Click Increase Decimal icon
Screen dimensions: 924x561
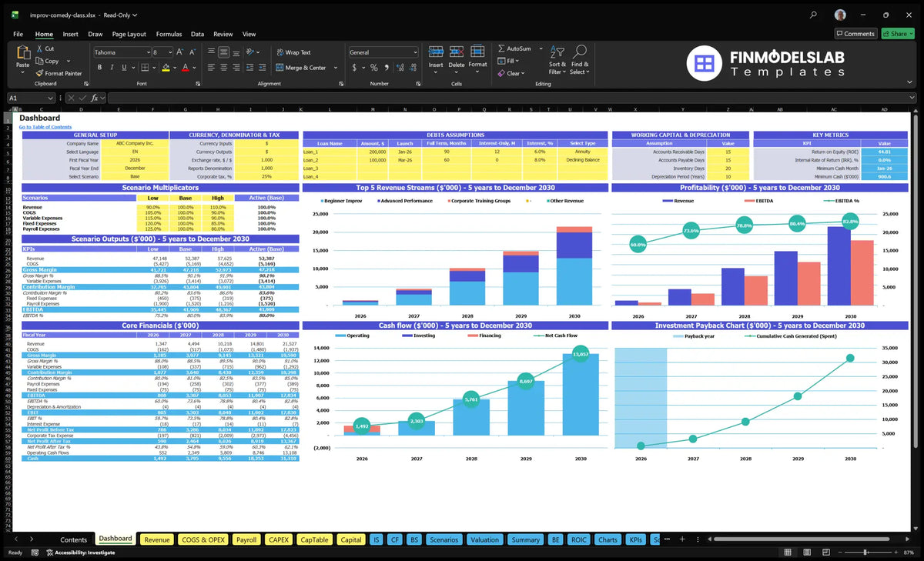pyautogui.click(x=399, y=68)
